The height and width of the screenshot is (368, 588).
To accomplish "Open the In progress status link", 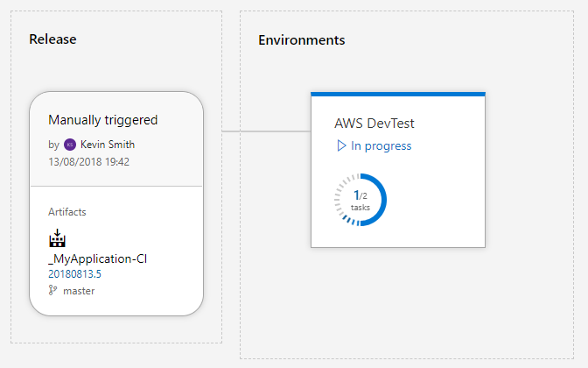I will click(x=381, y=145).
